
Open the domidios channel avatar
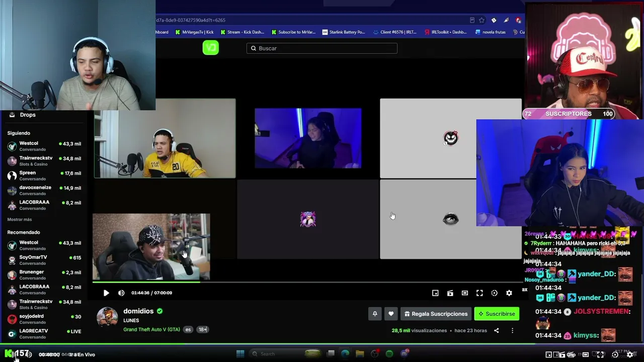(x=107, y=317)
